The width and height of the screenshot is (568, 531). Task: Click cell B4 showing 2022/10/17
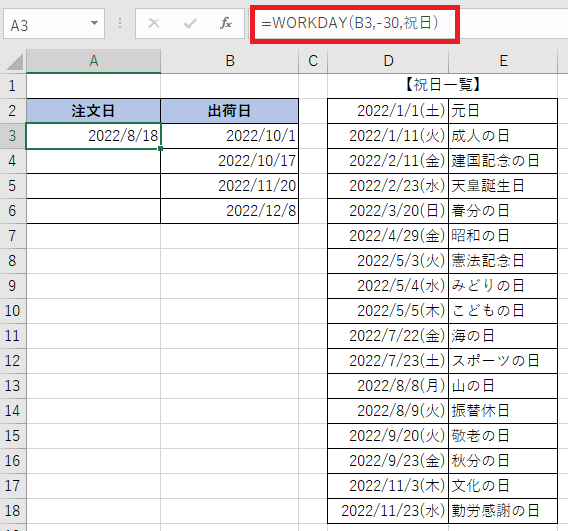230,161
